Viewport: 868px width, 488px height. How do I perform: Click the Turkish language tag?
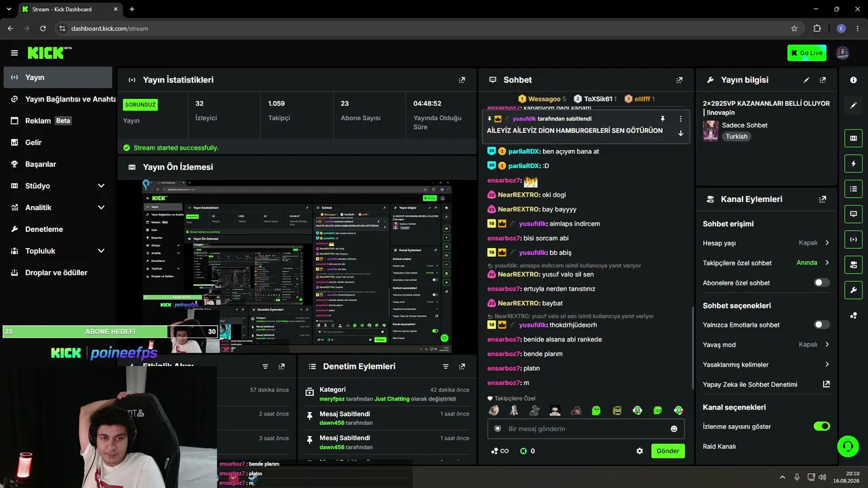736,136
